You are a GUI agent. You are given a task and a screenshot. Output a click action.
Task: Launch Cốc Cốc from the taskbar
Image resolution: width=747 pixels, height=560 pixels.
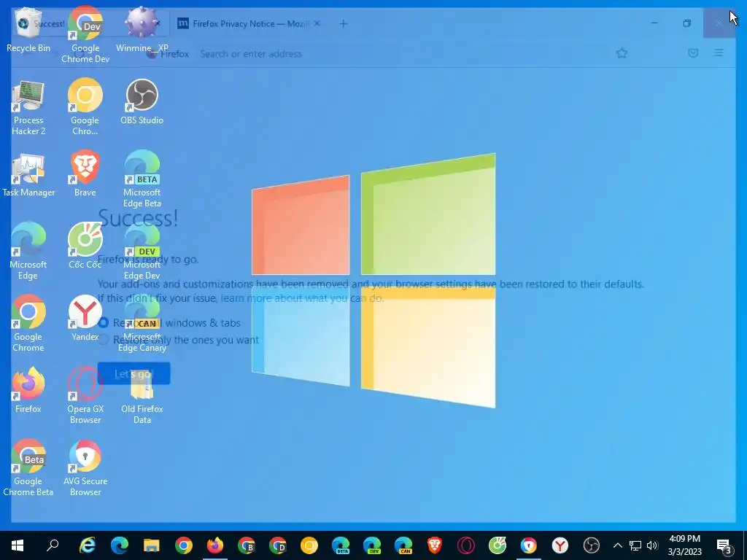(498, 545)
